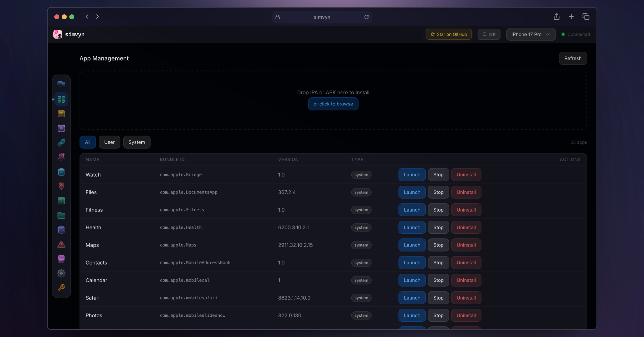Viewport: 644px width, 337px height.
Task: Open the ⌘K search box
Action: (x=489, y=34)
